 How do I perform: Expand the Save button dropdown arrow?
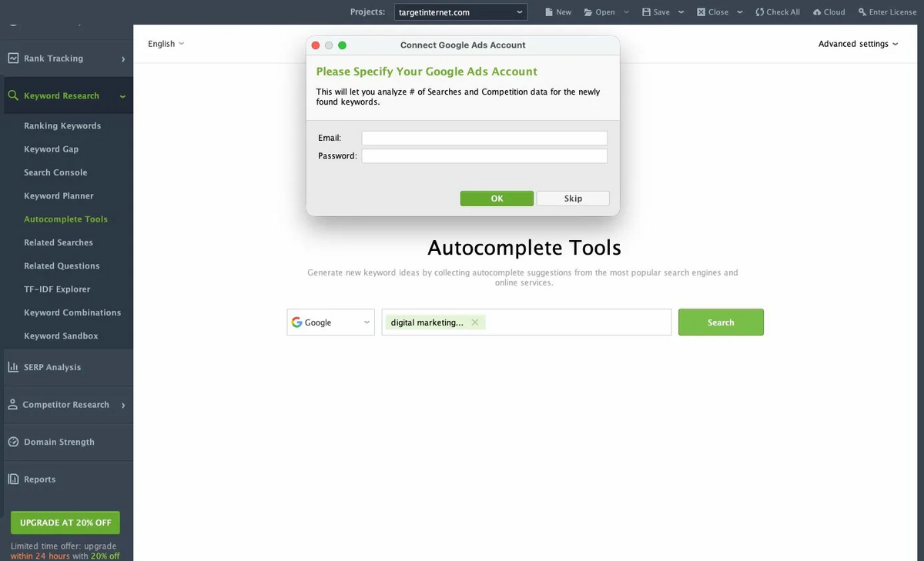pos(681,12)
